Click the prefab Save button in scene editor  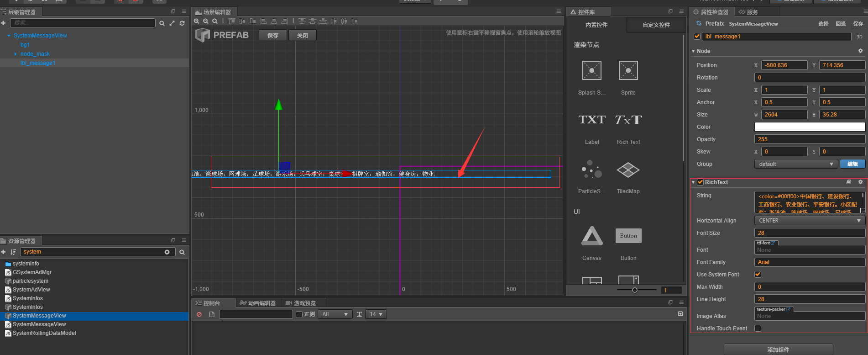coord(273,35)
